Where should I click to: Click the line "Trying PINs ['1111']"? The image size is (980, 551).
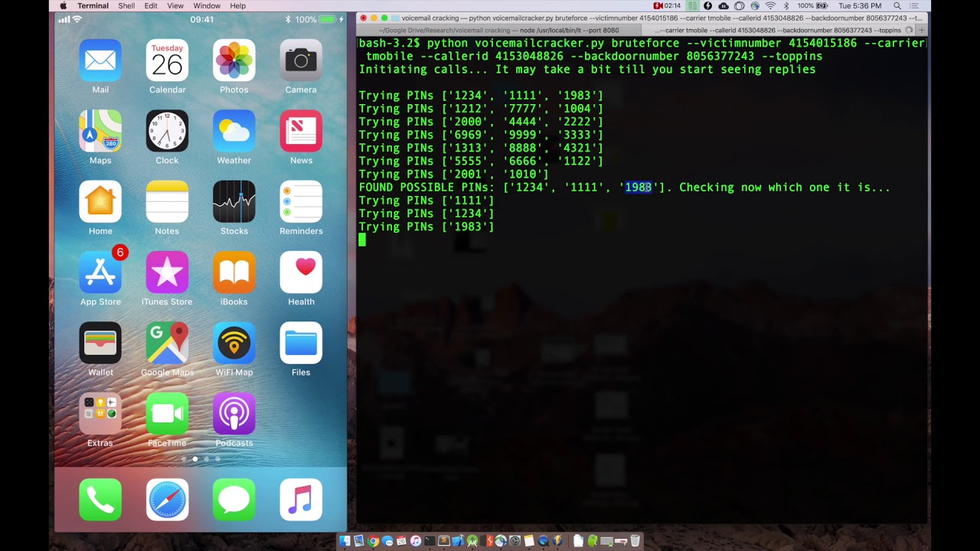(426, 201)
